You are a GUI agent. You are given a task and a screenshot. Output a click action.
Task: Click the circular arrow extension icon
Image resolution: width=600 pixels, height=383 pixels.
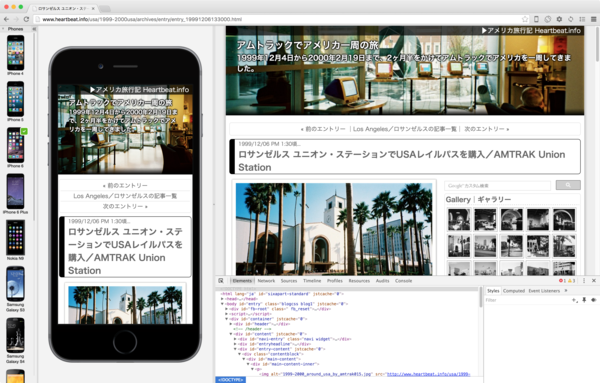(x=571, y=19)
